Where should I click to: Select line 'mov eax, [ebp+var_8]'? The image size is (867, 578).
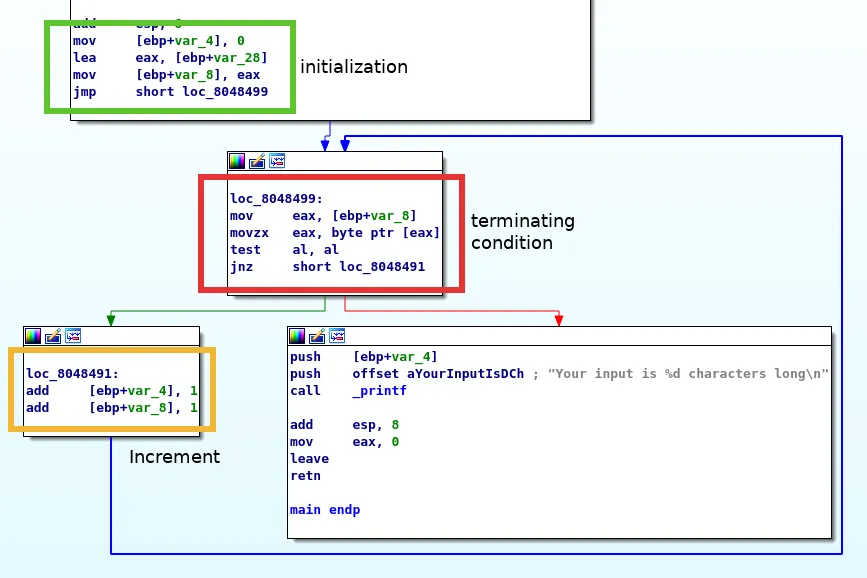tap(323, 216)
